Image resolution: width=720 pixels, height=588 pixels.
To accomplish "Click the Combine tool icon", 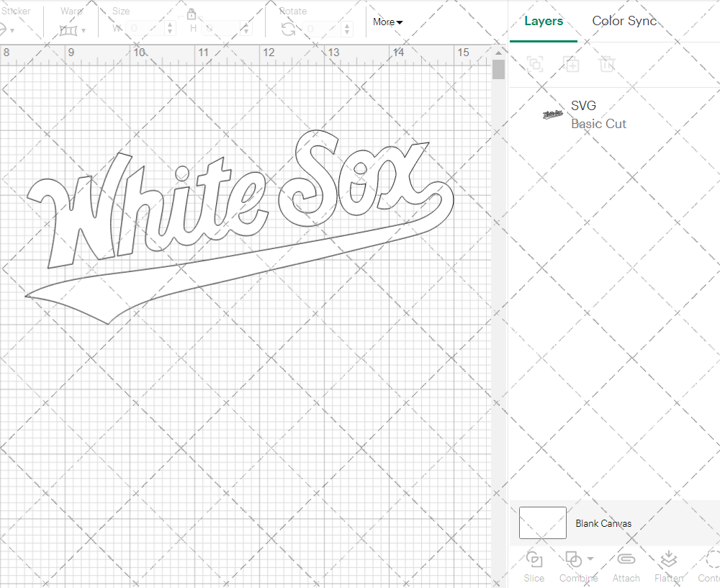I will click(x=574, y=559).
